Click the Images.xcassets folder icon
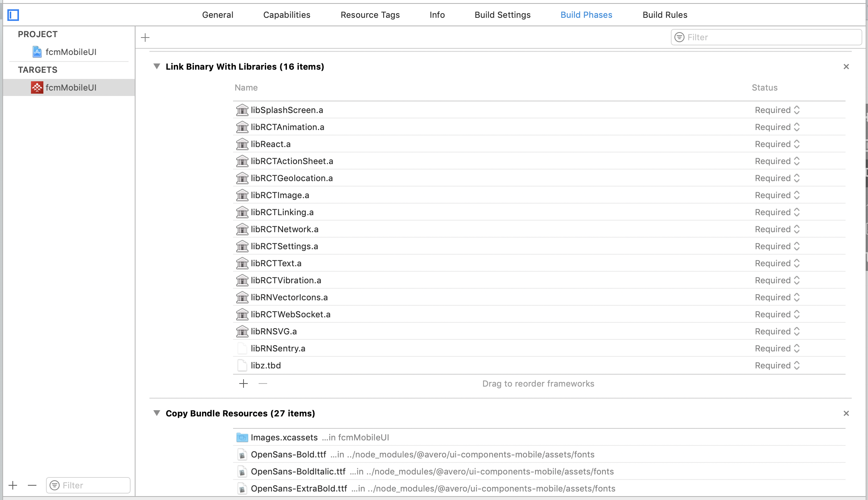This screenshot has height=500, width=868. point(242,438)
